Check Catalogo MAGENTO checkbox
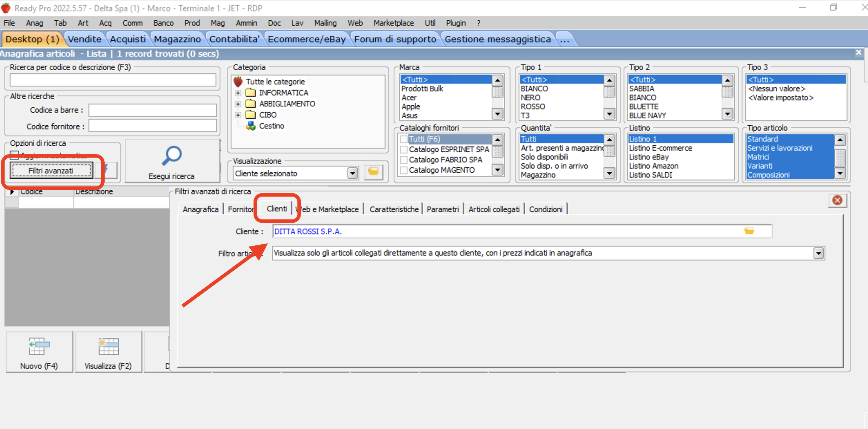Image resolution: width=868 pixels, height=429 pixels. pyautogui.click(x=404, y=170)
